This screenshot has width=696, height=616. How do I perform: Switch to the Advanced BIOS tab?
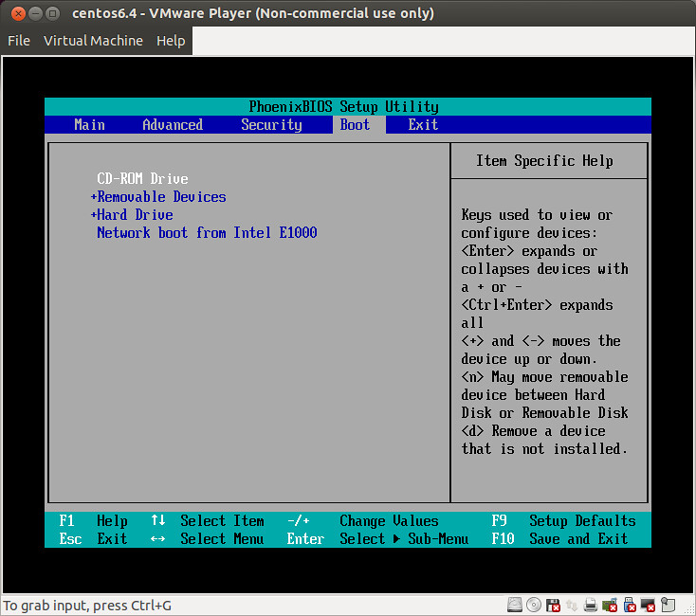tap(173, 124)
